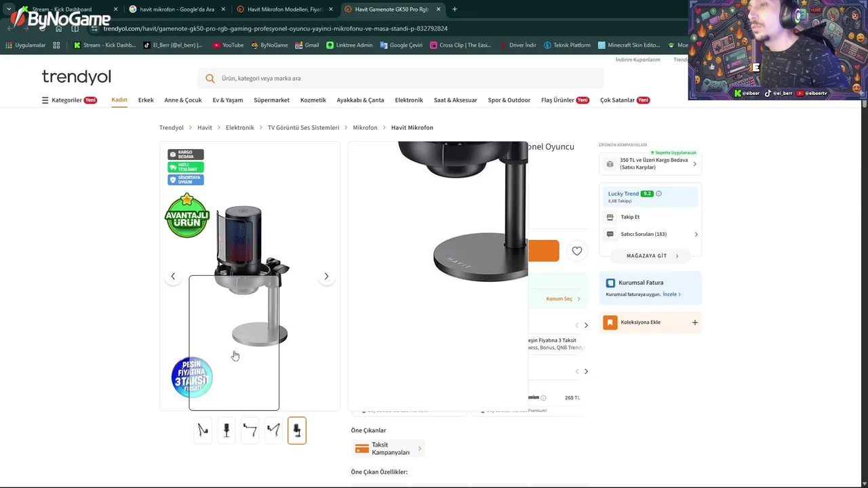This screenshot has height=488, width=868.
Task: Click the Havit breadcrumb link
Action: point(205,128)
